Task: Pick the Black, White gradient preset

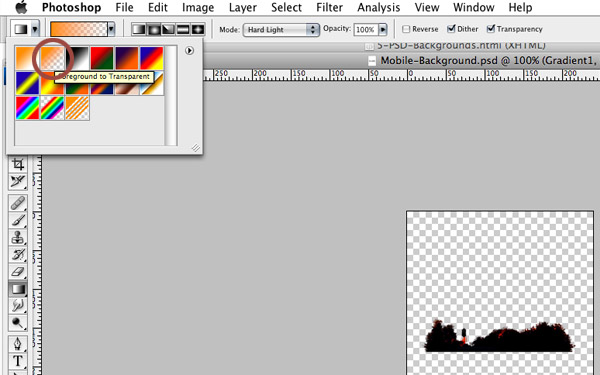Action: 77,58
